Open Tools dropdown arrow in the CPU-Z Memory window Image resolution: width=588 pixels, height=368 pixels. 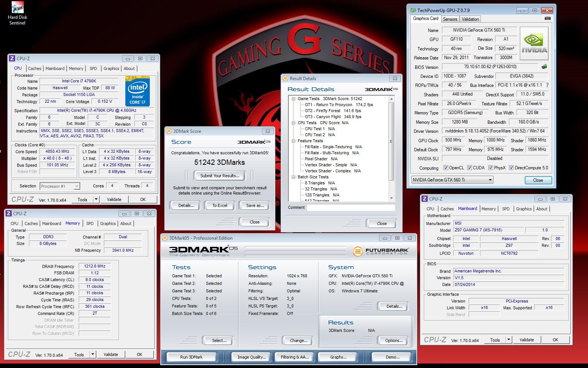tap(93, 354)
